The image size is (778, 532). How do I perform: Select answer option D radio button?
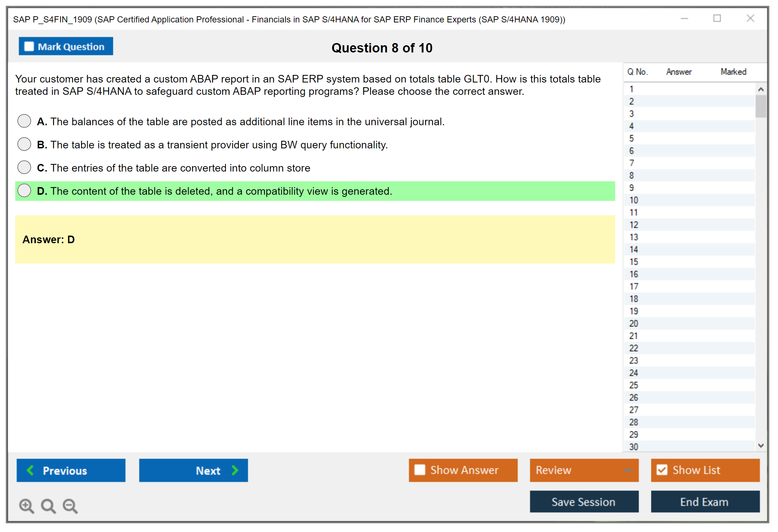[x=24, y=190]
